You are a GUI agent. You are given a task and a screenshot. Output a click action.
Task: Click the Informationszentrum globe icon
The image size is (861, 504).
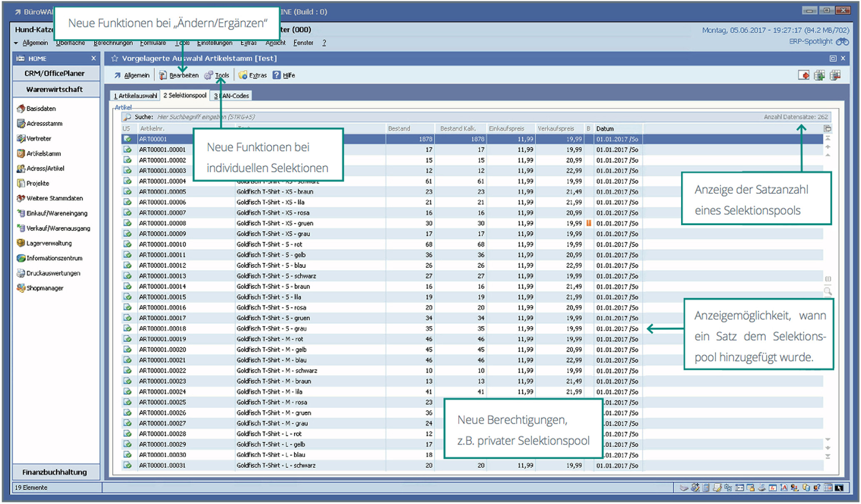[20, 258]
